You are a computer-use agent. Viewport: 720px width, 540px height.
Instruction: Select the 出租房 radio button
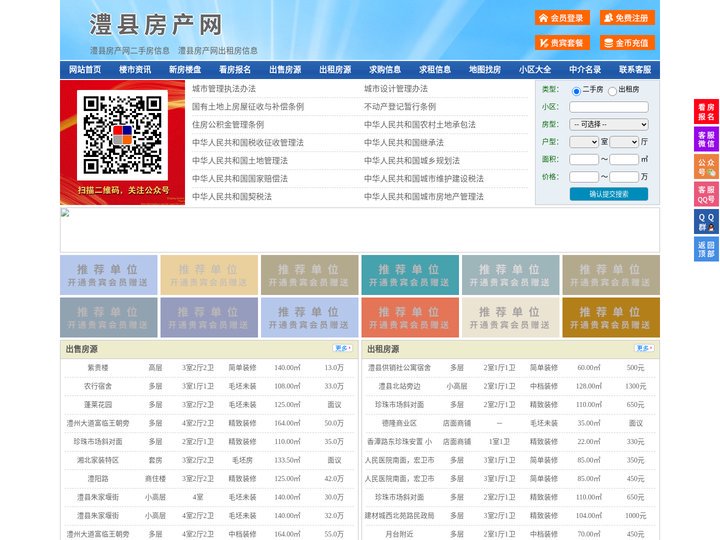[x=612, y=91]
